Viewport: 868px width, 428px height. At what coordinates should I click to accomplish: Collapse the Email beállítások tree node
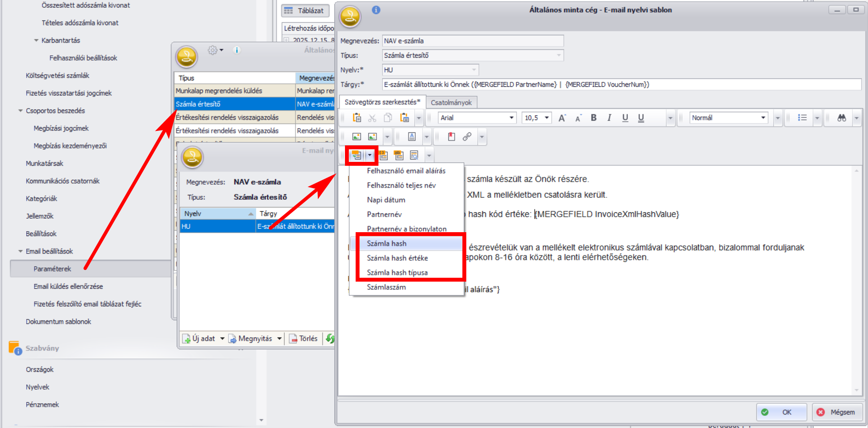[20, 251]
